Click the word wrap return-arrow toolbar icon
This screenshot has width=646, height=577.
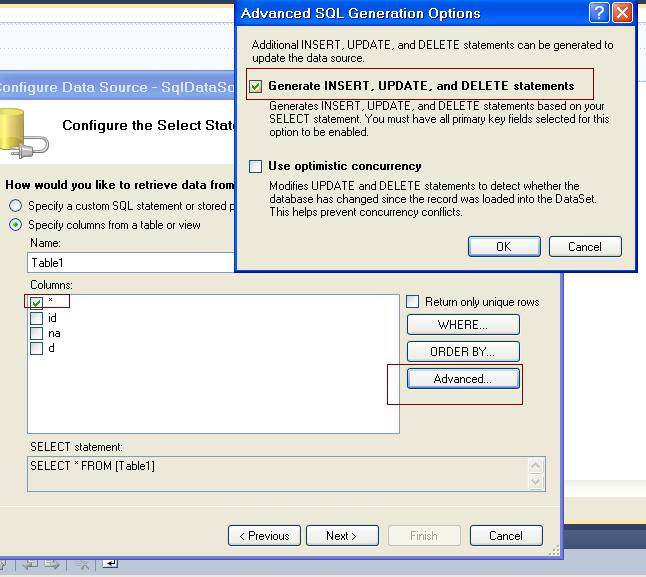(x=110, y=563)
